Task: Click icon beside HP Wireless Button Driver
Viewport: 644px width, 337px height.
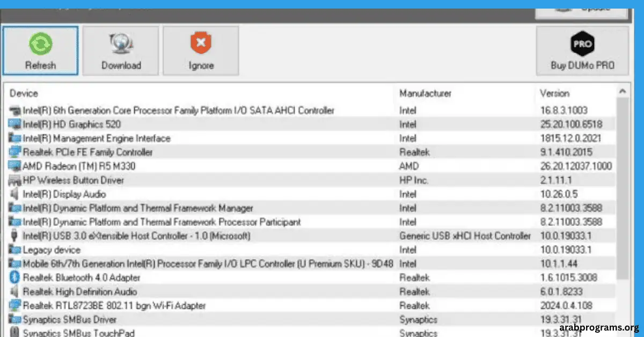Action: point(14,180)
